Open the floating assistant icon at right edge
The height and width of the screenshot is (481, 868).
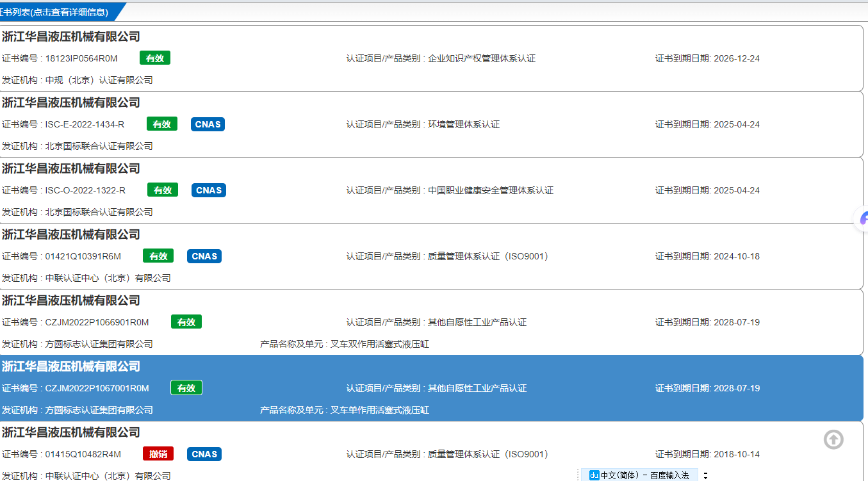(x=862, y=218)
